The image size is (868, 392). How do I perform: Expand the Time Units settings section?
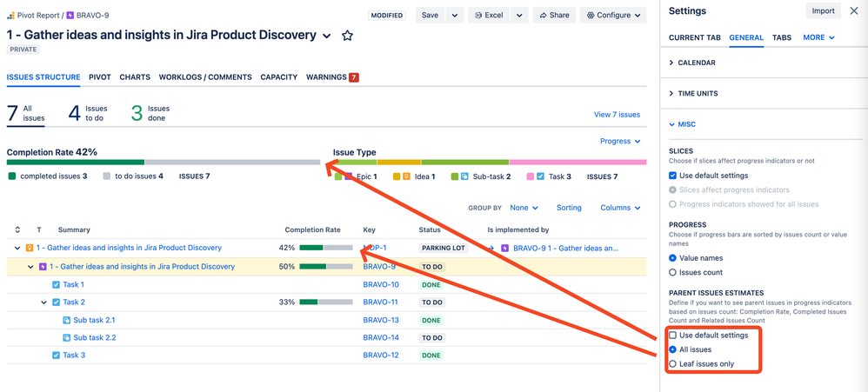tap(694, 94)
